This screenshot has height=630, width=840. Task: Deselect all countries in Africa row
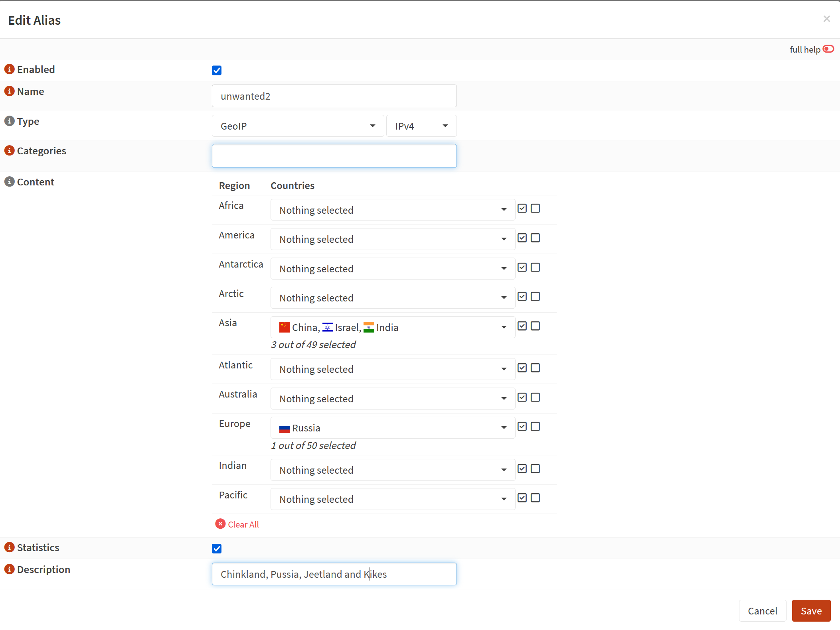pyautogui.click(x=536, y=209)
